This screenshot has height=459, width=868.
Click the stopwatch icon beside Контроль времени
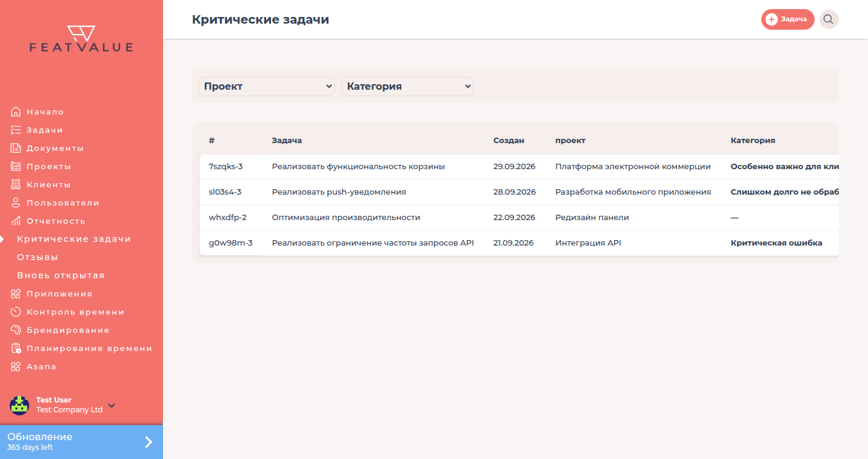pyautogui.click(x=16, y=312)
